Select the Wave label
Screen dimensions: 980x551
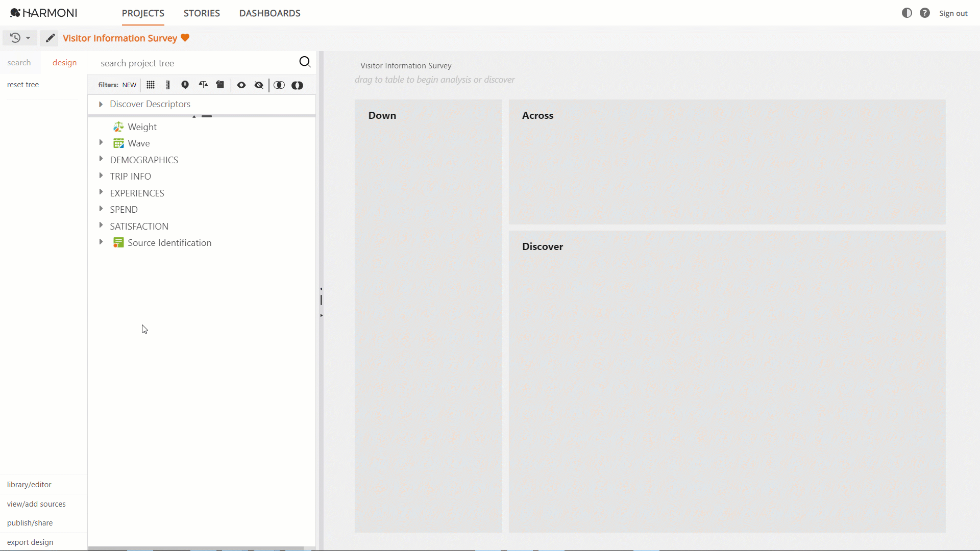point(139,143)
